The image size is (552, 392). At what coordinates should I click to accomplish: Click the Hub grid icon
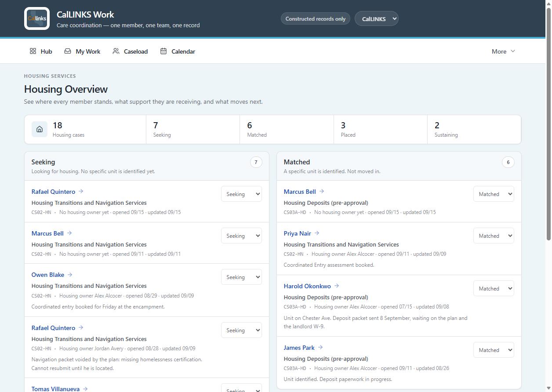(x=33, y=51)
